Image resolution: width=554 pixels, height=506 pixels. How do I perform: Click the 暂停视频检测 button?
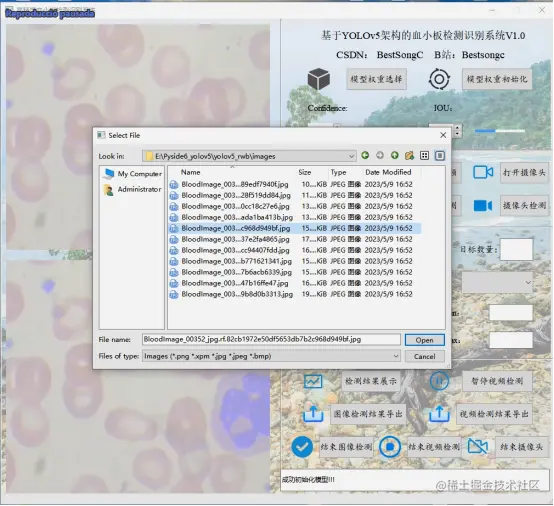click(497, 381)
